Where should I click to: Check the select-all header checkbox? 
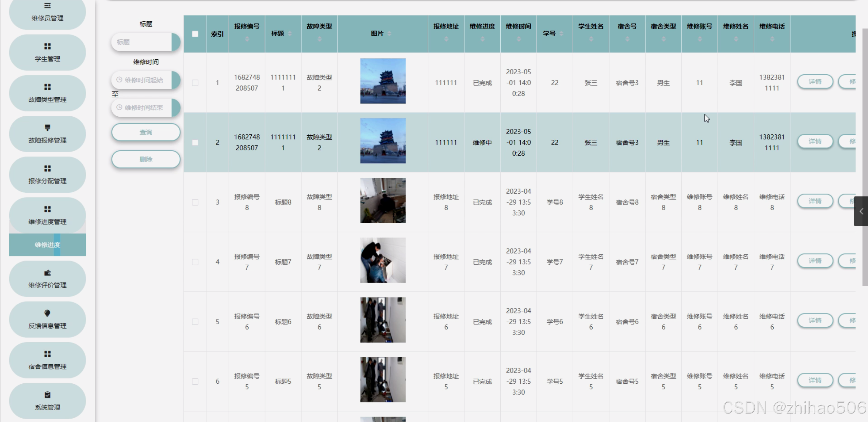tap(195, 34)
